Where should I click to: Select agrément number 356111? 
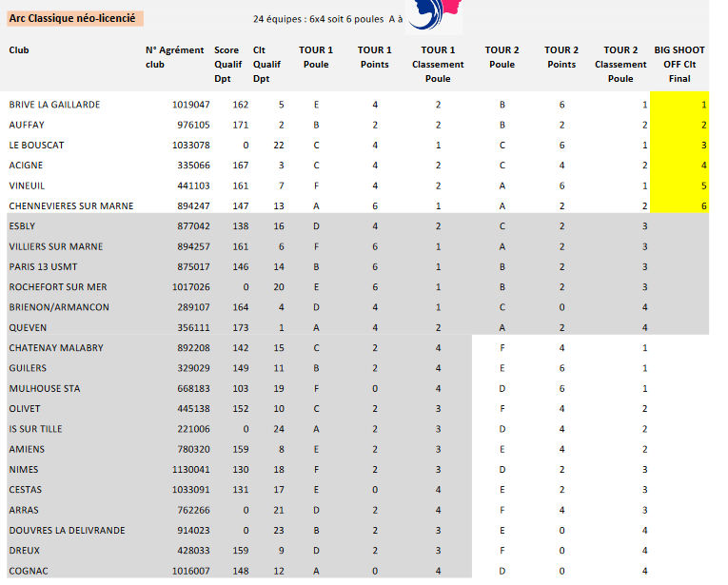193,328
